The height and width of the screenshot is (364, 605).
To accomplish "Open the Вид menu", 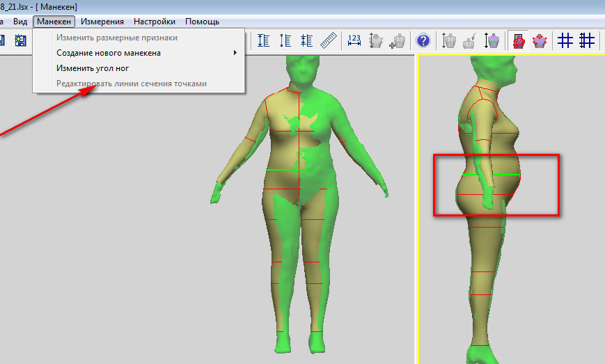I will pos(20,22).
